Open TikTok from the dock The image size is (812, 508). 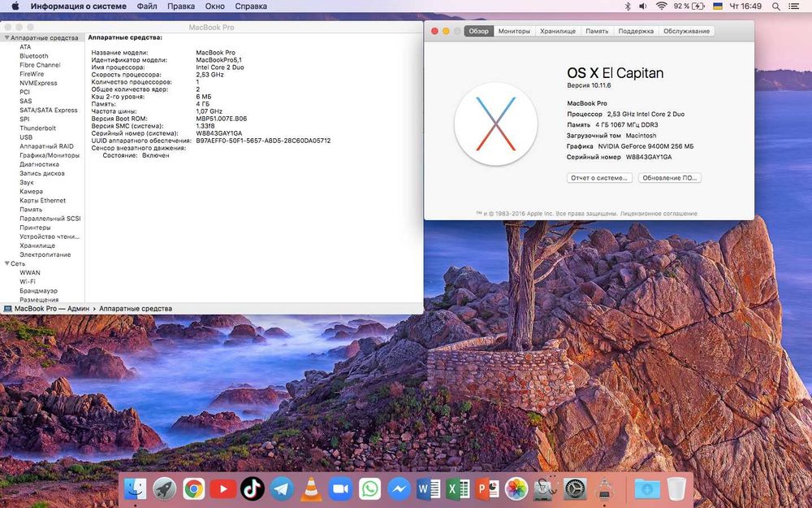pyautogui.click(x=253, y=488)
